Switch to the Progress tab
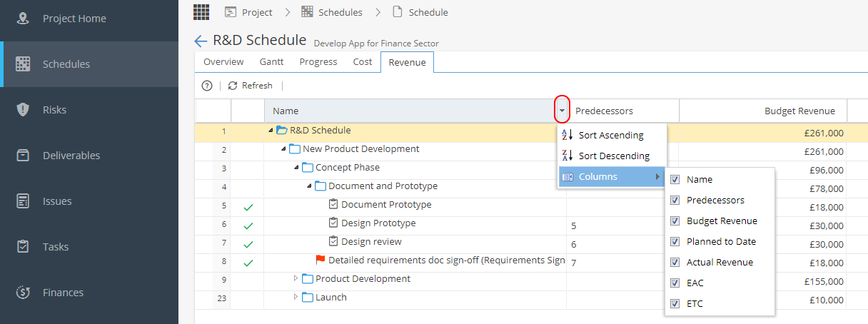This screenshot has width=868, height=324. point(318,62)
